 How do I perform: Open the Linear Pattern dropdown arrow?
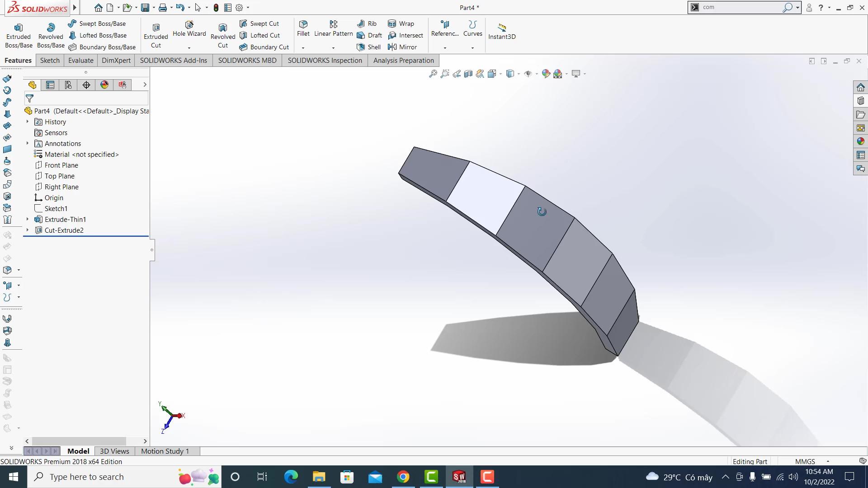333,48
